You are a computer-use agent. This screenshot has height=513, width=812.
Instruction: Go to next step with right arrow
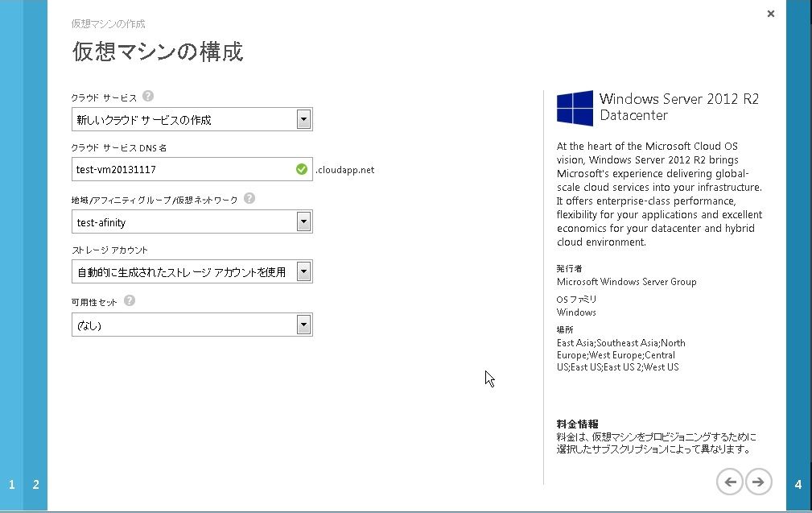point(759,482)
